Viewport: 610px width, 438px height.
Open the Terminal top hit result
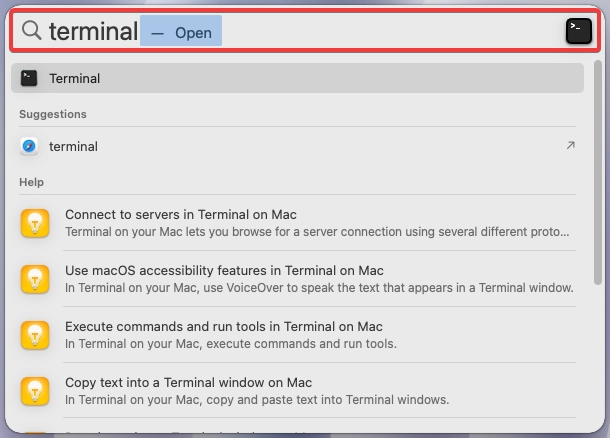297,78
